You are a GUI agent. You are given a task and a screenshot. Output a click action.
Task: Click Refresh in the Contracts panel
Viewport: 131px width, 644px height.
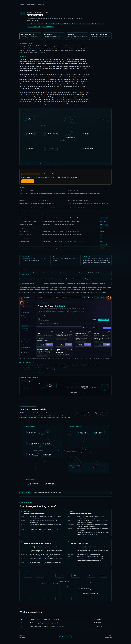click(94, 320)
